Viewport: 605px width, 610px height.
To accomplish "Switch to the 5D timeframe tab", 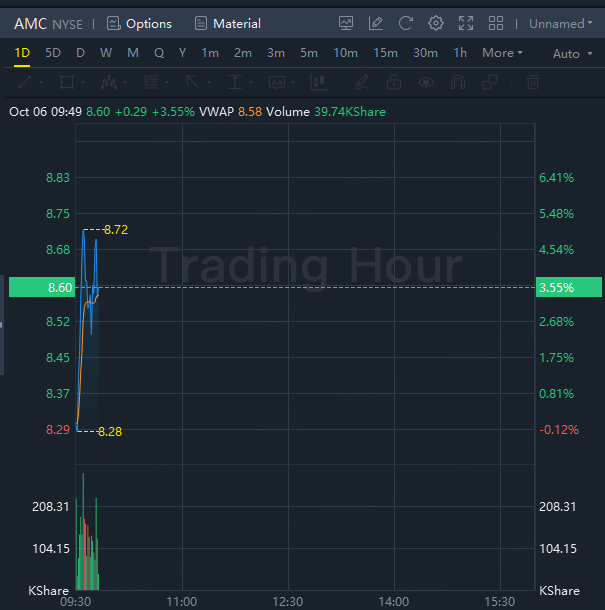I will [53, 53].
